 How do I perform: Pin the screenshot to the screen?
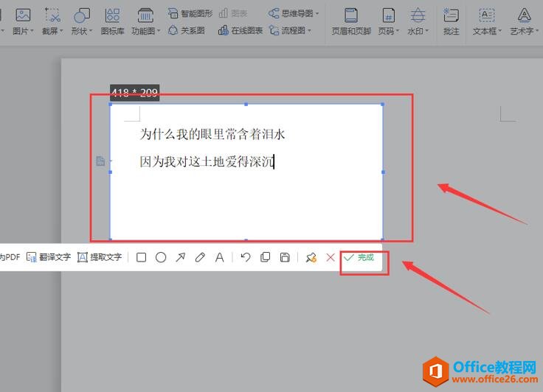[x=311, y=257]
